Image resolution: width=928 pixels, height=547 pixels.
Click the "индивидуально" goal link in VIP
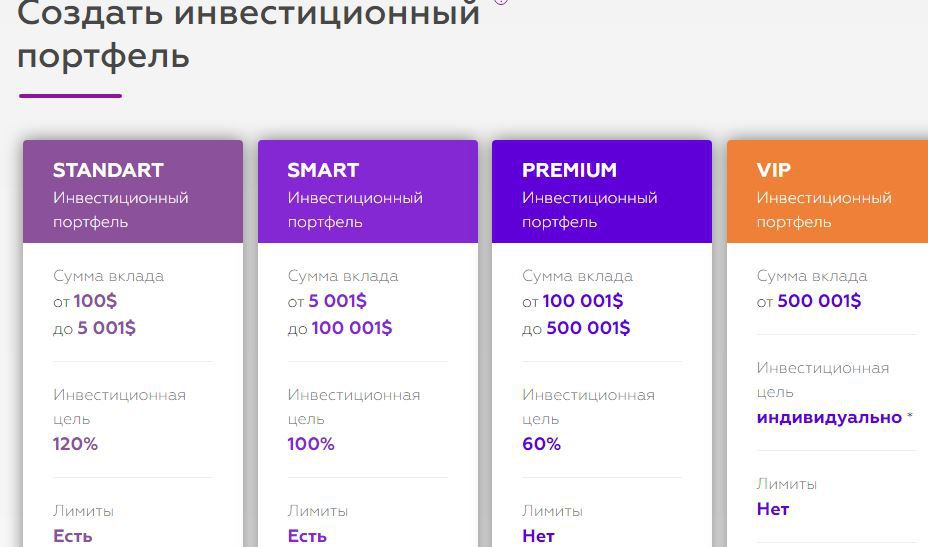pos(829,417)
